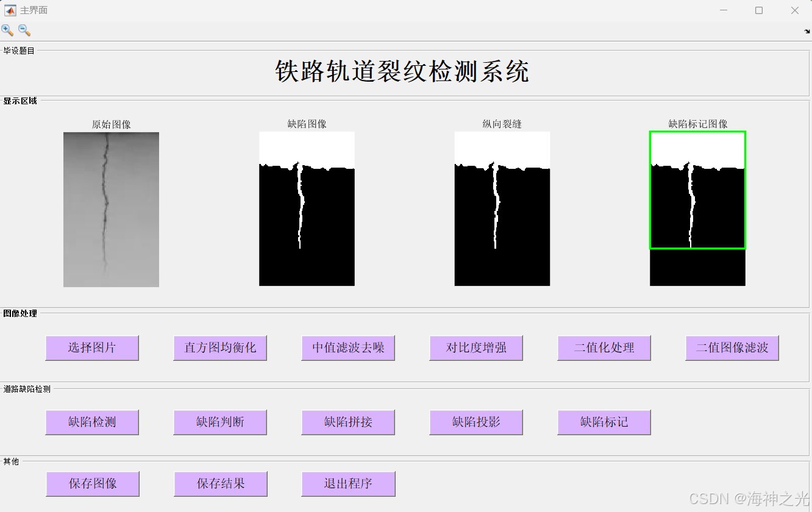This screenshot has height=512, width=812.
Task: Start 缺陷检测 defect detection
Action: click(92, 422)
